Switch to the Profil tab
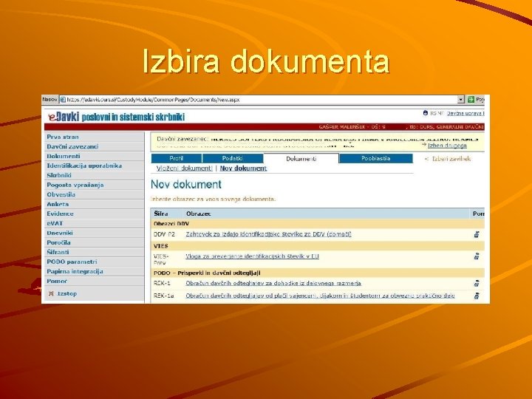This screenshot has width=532, height=399. (x=177, y=158)
